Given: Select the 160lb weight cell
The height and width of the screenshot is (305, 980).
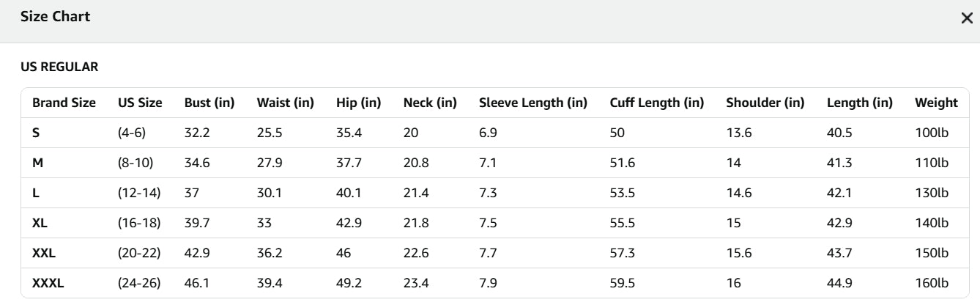Looking at the screenshot, I should point(932,283).
